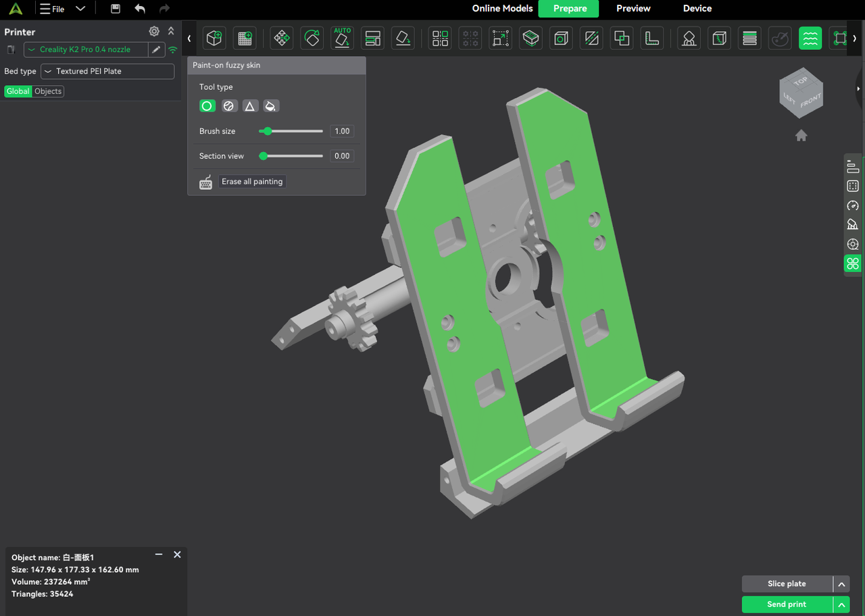Select the triangle tool type

tap(249, 106)
